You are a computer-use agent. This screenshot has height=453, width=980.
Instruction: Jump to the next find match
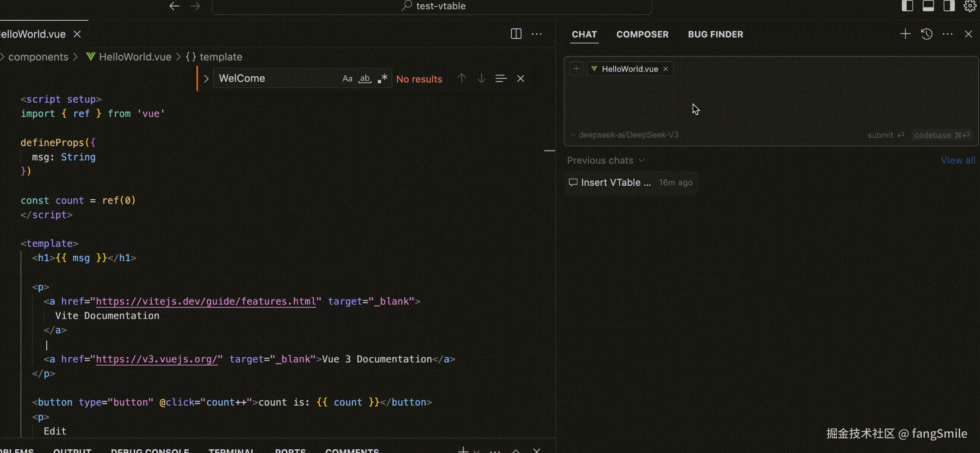point(482,79)
